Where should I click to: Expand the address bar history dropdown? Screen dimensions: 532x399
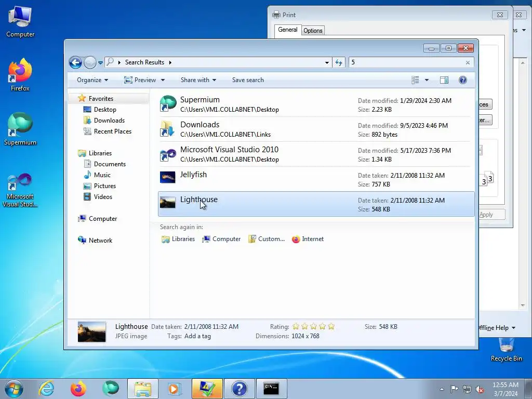click(x=327, y=63)
